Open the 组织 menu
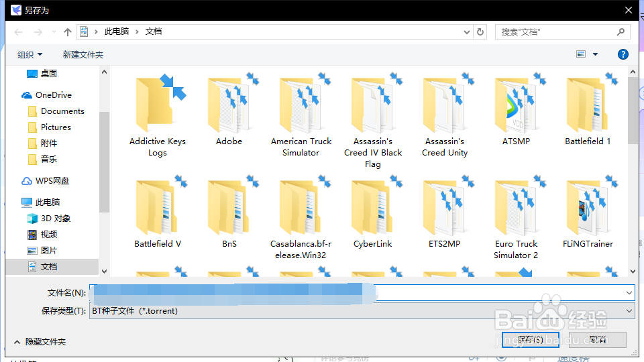 click(x=30, y=54)
